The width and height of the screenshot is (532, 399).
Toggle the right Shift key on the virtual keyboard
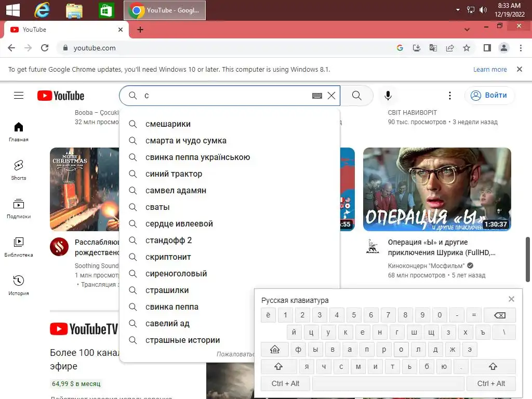[x=493, y=366]
